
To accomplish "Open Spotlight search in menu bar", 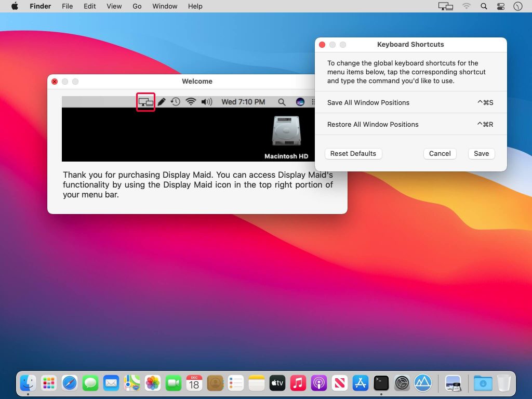I will click(484, 6).
